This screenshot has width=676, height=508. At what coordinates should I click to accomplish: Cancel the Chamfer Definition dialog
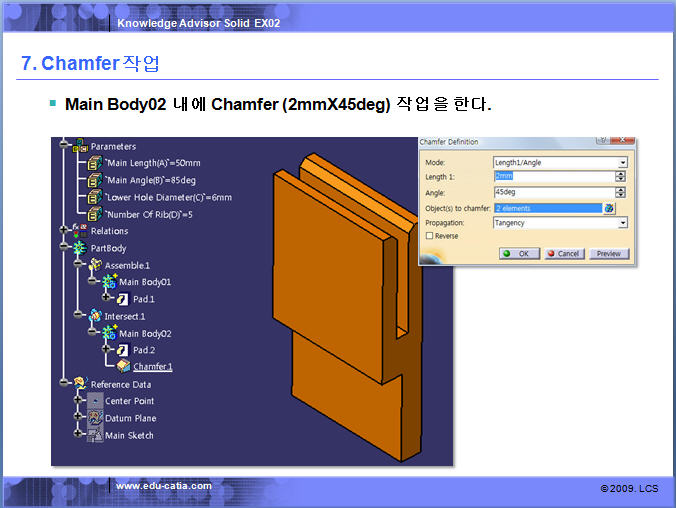pyautogui.click(x=563, y=254)
